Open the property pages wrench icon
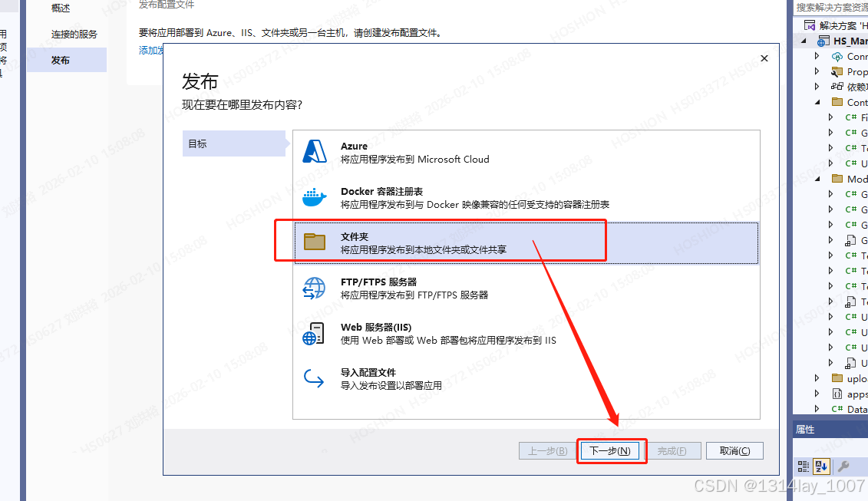The width and height of the screenshot is (868, 501). pyautogui.click(x=843, y=466)
